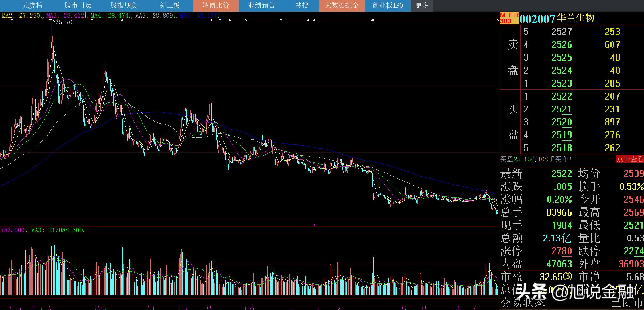644x310 pixels.
Task: Click the stock code 002007
Action: point(537,19)
